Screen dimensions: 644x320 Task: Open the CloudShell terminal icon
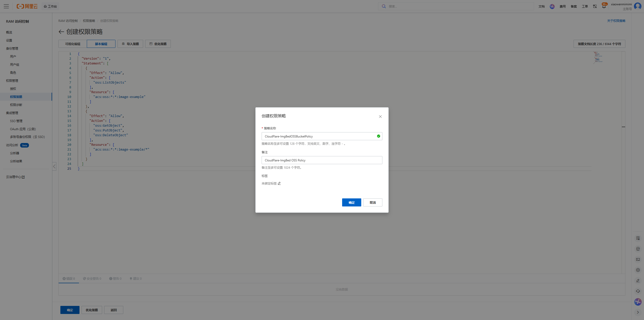(x=638, y=259)
